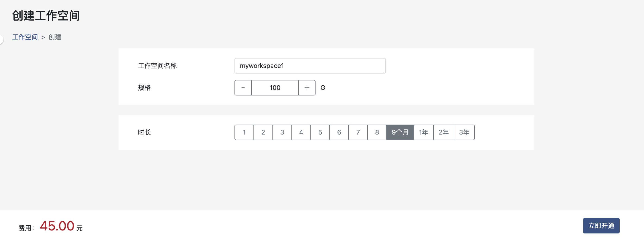Screen dimensions: 644x239
Task: Focus the 工作空间名称 input field
Action: [310, 66]
